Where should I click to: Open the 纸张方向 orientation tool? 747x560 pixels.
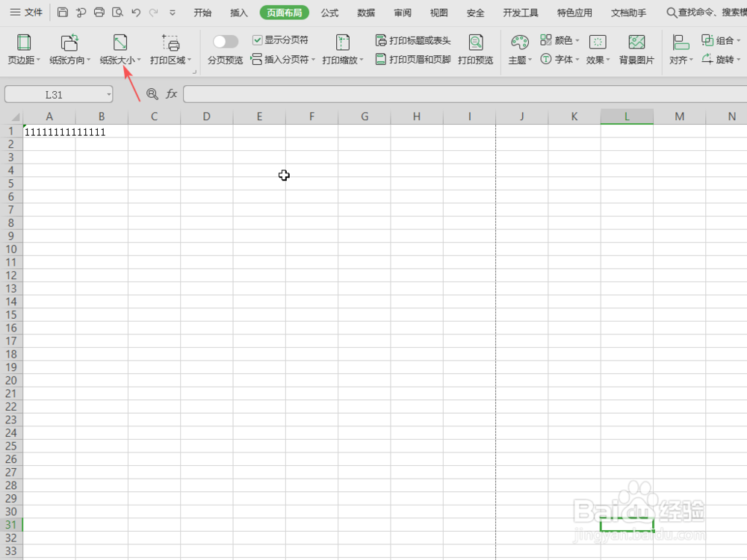pyautogui.click(x=69, y=49)
